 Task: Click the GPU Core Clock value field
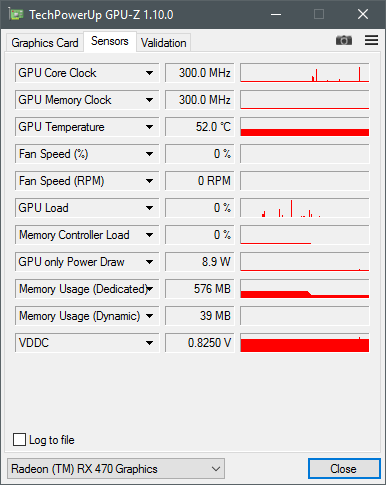click(200, 73)
